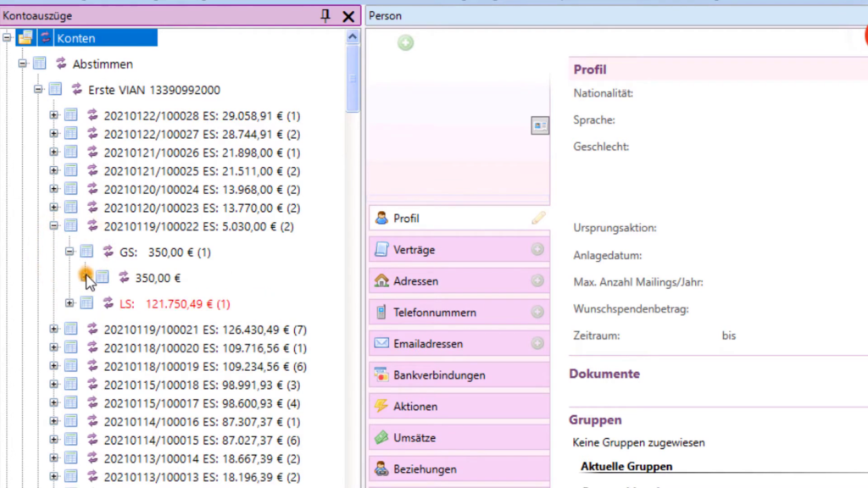Select the Konten root node
Image resolution: width=868 pixels, height=488 pixels.
(76, 38)
